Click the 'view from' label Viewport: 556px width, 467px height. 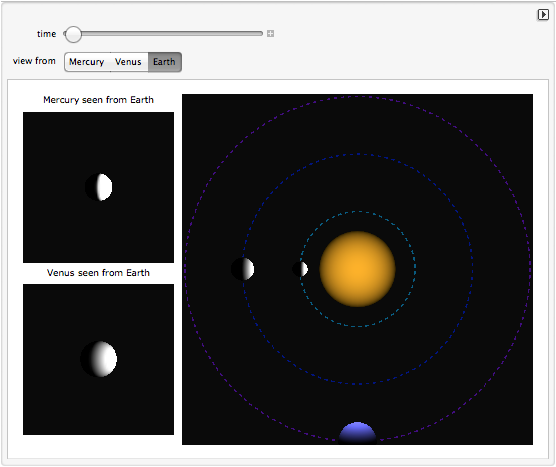[34, 61]
